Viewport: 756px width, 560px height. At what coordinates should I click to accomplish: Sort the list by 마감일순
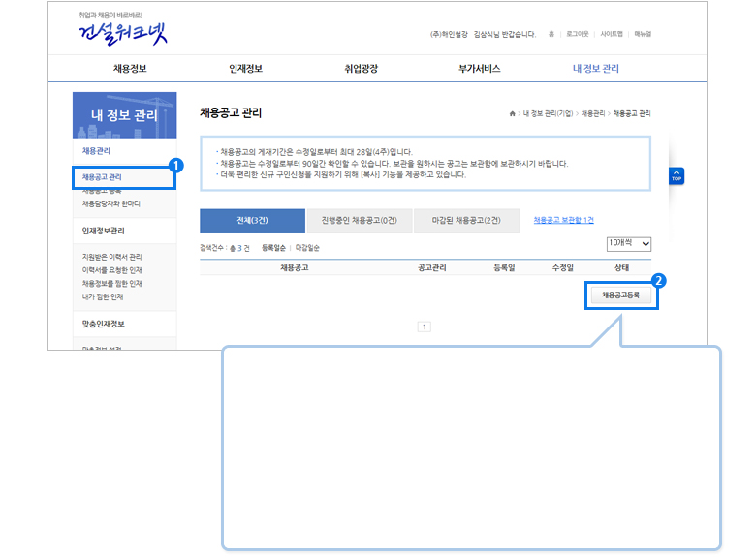[x=307, y=248]
